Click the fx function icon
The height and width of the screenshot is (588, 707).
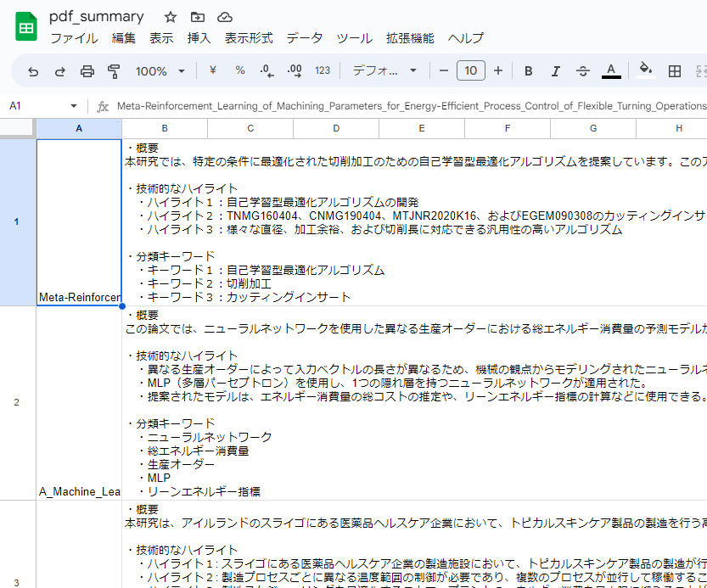[x=103, y=106]
